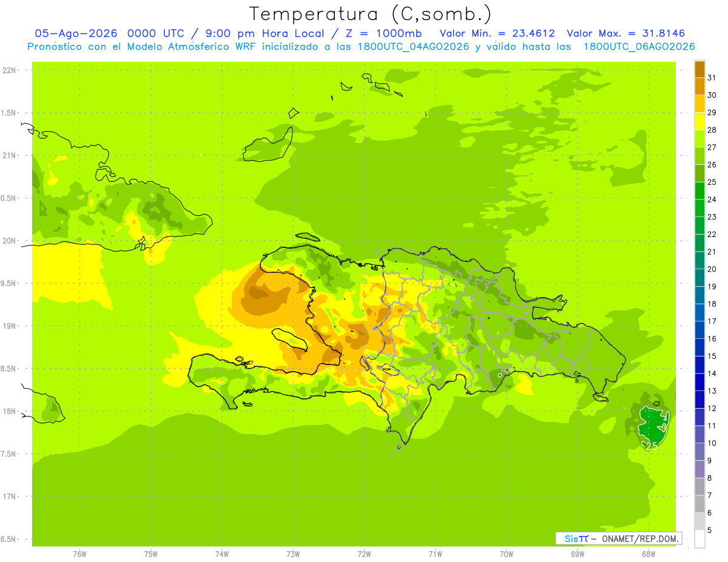Pick the color bar swatch between 22 and 23
The height and width of the screenshot is (562, 728).
coord(699,226)
